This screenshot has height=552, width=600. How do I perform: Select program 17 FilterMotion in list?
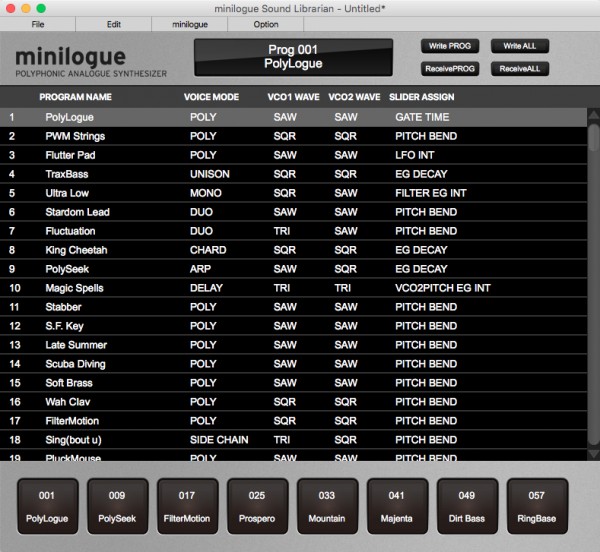[x=293, y=421]
